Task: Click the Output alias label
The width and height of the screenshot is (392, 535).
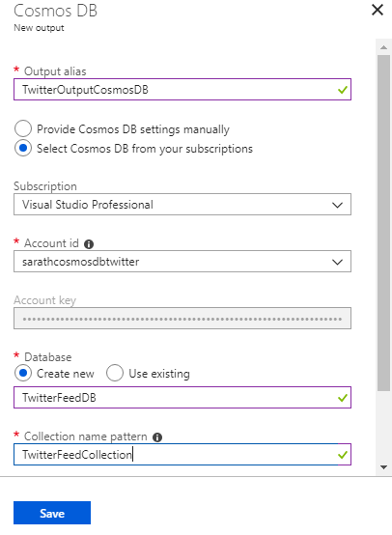Action: (55, 71)
